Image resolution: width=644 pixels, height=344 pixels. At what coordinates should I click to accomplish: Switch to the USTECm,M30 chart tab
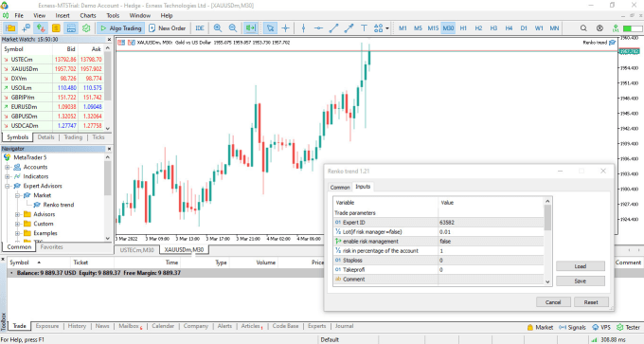point(137,250)
